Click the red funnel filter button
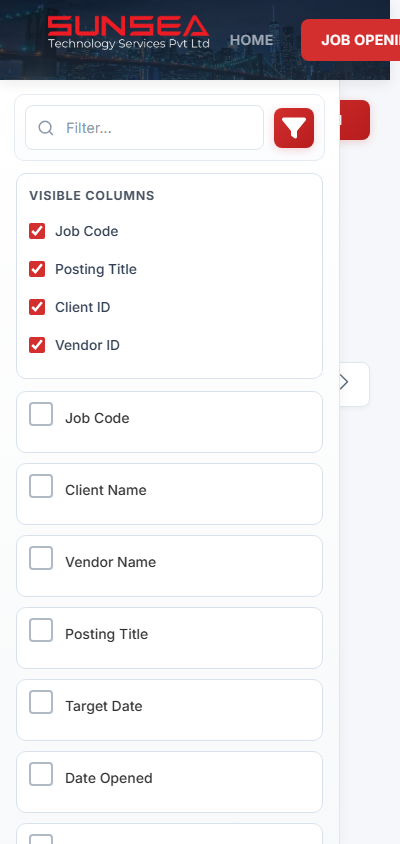Screen dimensions: 400x844 294,128
